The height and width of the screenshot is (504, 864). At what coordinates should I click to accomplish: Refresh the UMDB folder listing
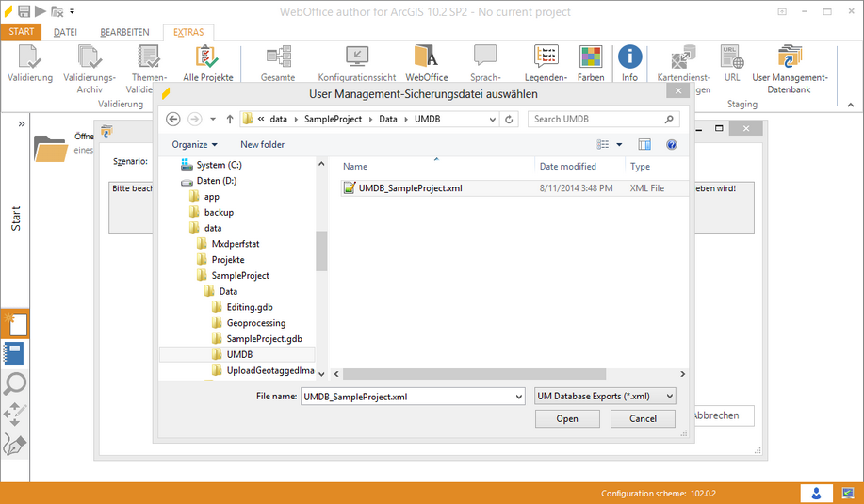click(x=509, y=119)
